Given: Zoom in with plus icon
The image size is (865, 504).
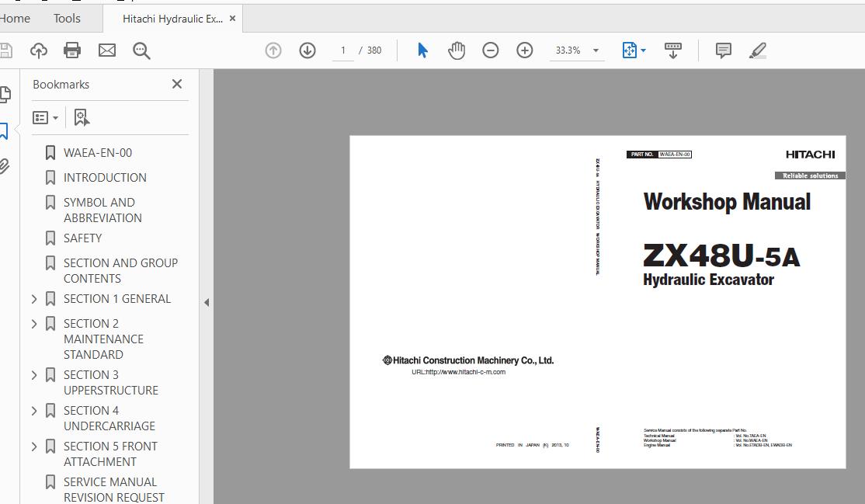Looking at the screenshot, I should coord(525,50).
